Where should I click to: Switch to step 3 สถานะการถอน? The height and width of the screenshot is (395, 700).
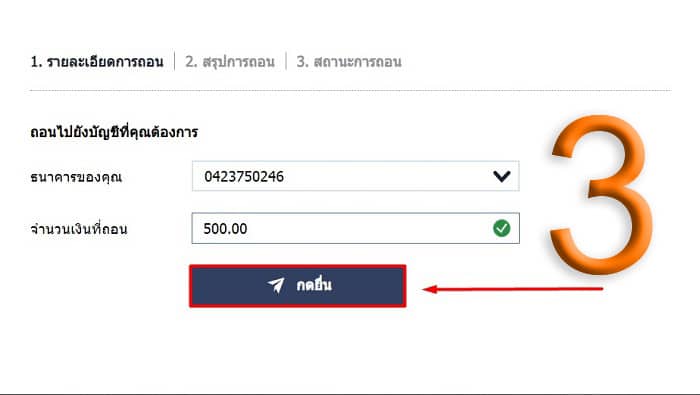[x=349, y=62]
